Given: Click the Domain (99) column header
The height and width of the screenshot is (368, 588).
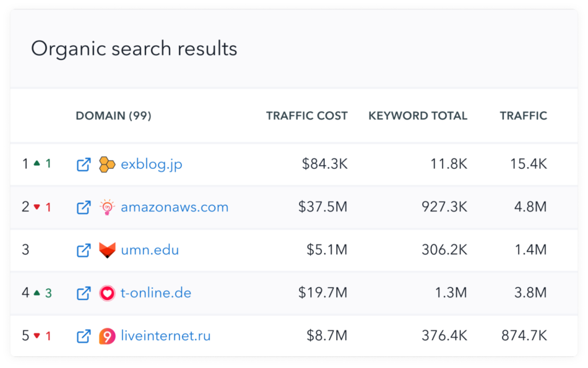Looking at the screenshot, I should (x=113, y=116).
